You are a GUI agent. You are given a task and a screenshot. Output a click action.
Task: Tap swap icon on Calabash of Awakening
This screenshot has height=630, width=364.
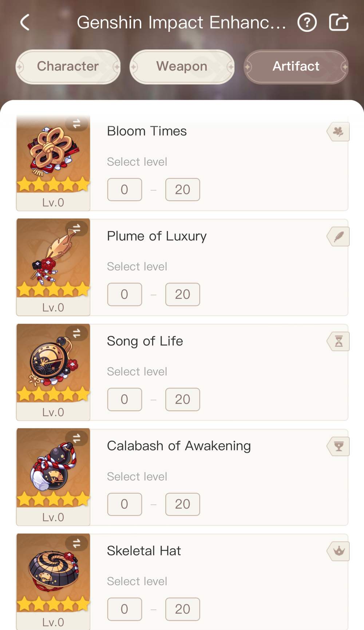(76, 438)
